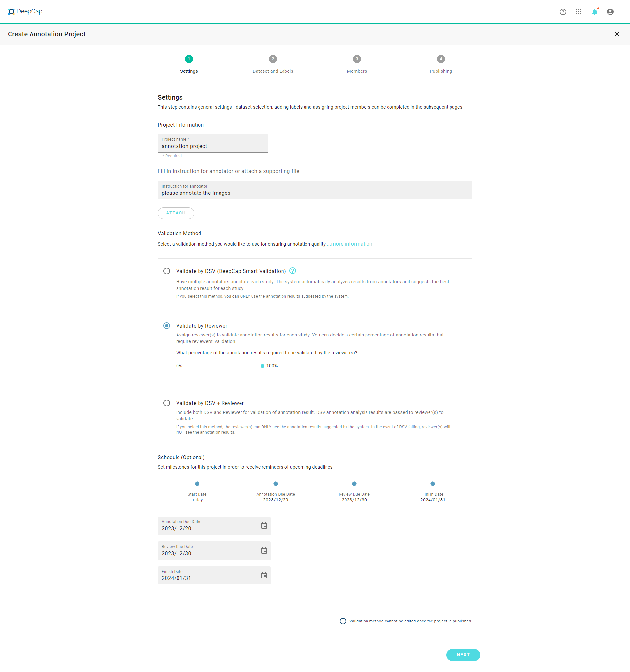Open Finish Date calendar picker
This screenshot has width=630, height=672.
point(264,575)
